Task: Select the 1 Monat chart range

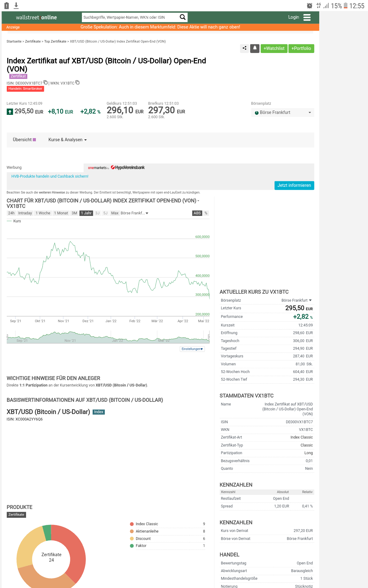Action: (x=61, y=213)
